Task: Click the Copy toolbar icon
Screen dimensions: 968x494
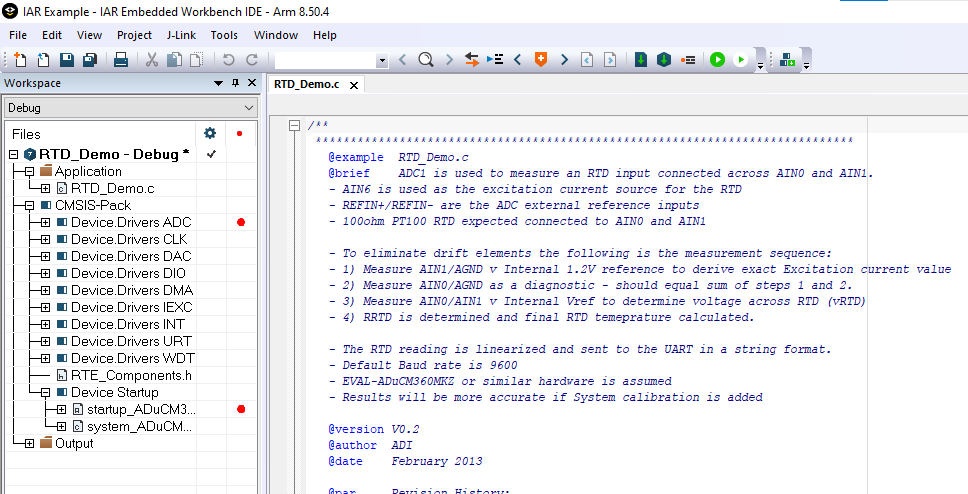Action: [175, 60]
